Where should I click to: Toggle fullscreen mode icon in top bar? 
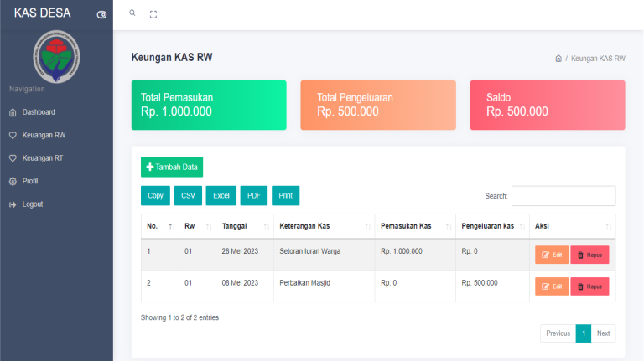pos(153,14)
